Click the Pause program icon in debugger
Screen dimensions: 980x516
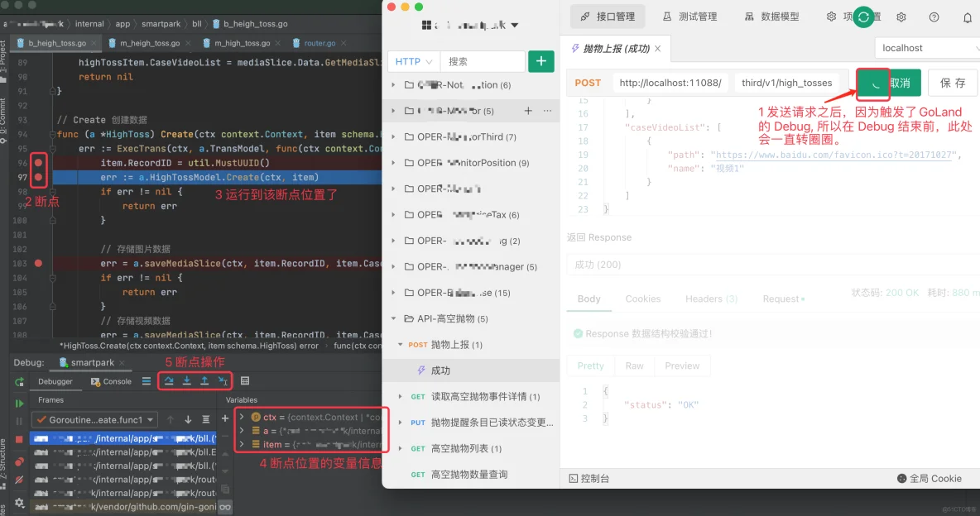point(19,421)
